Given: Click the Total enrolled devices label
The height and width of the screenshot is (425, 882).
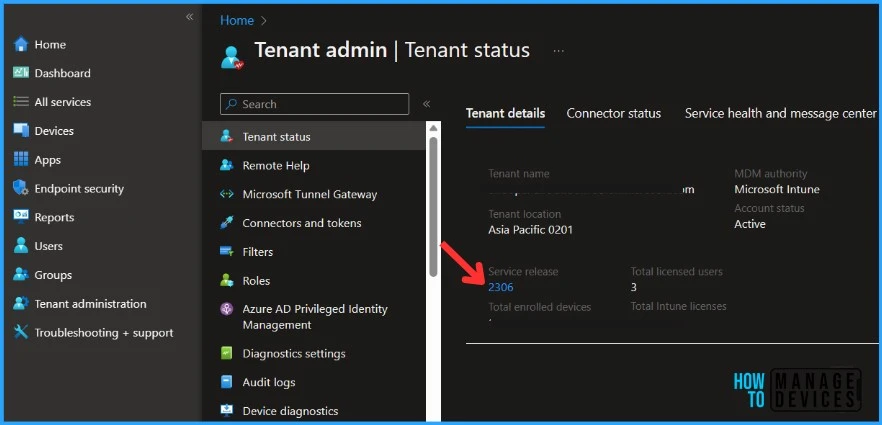Looking at the screenshot, I should [539, 307].
